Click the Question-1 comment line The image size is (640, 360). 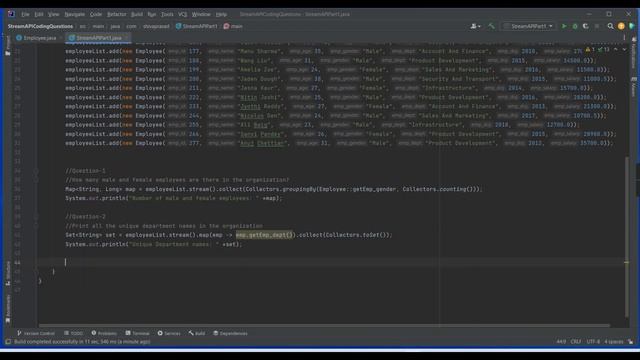[x=85, y=171]
